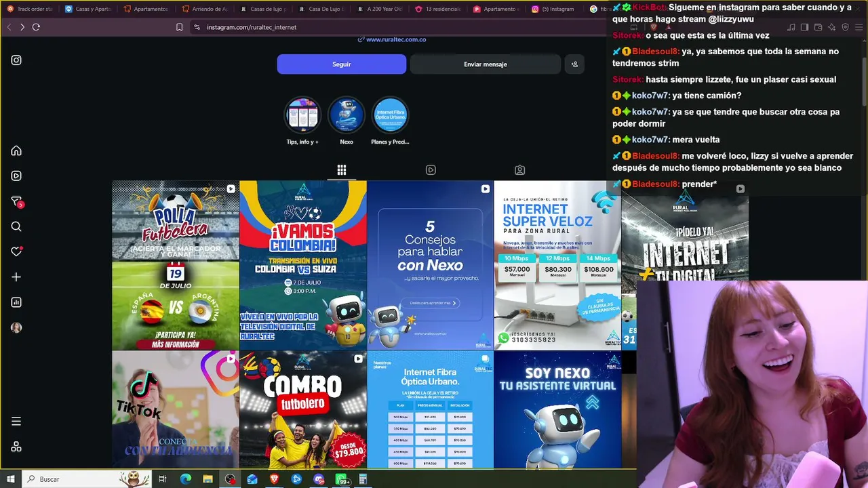The image size is (868, 488).
Task: Open Instagram direct messages with the 5 badge
Action: click(17, 201)
